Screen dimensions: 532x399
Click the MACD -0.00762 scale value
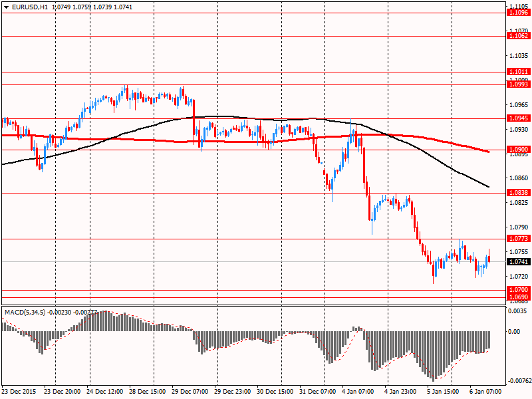(x=519, y=380)
